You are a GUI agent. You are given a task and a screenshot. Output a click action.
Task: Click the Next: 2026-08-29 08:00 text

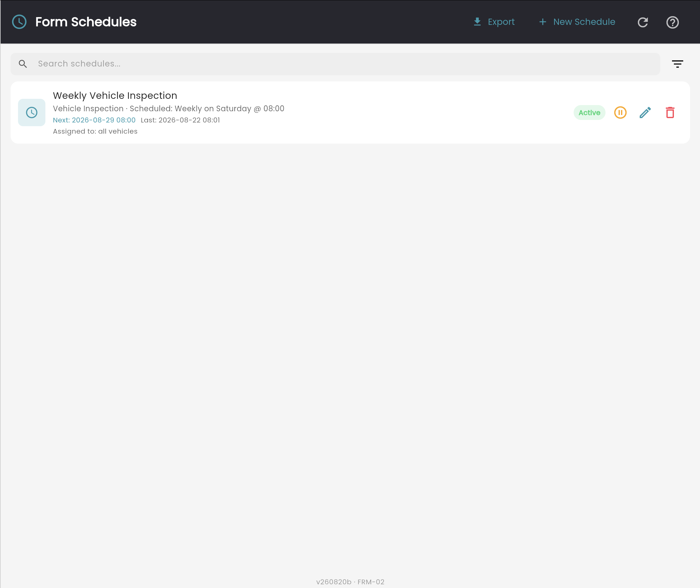[x=94, y=120]
